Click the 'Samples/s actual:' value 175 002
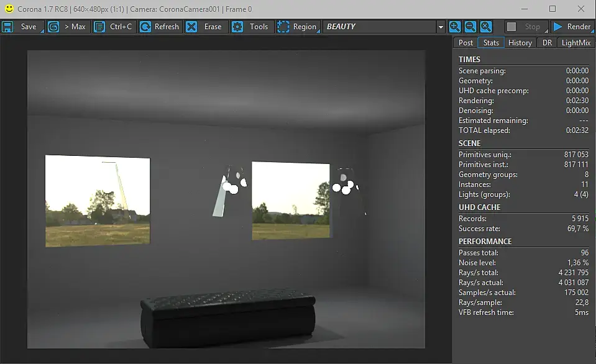 [576, 292]
